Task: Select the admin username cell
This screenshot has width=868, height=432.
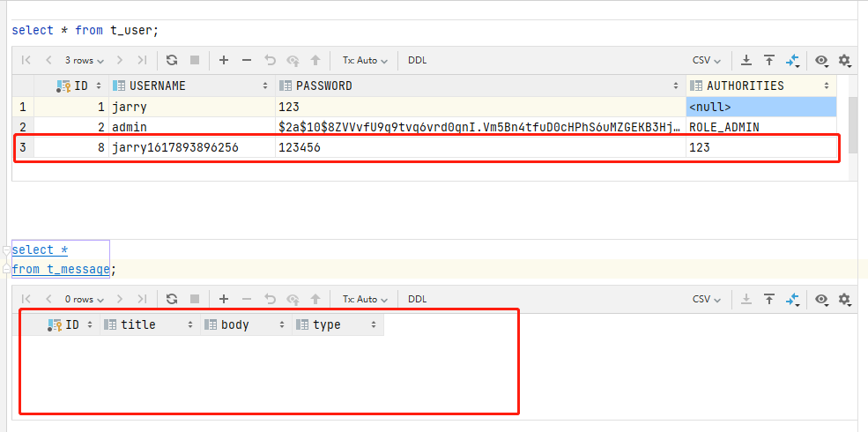Action: (192, 127)
